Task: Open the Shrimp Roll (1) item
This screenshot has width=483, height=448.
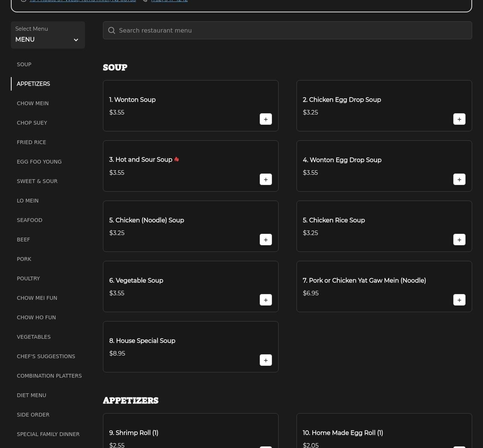Action: click(134, 433)
